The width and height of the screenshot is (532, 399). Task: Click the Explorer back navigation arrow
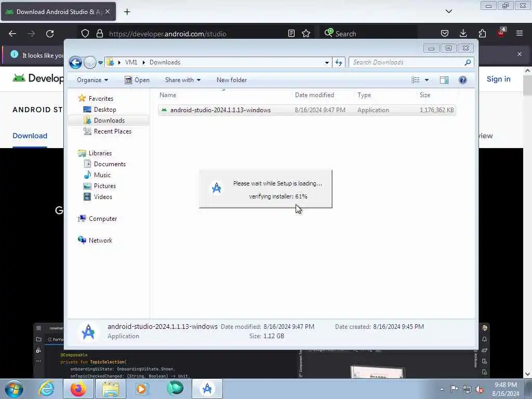click(x=75, y=62)
